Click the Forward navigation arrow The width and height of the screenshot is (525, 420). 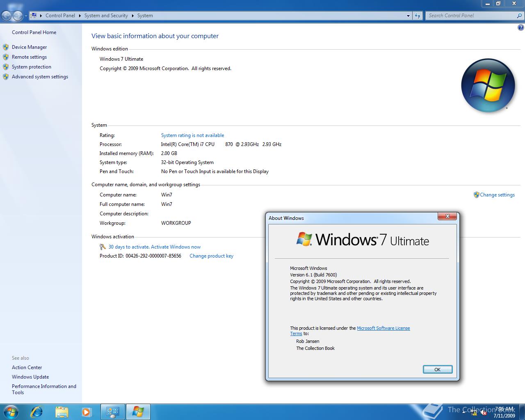click(x=18, y=16)
